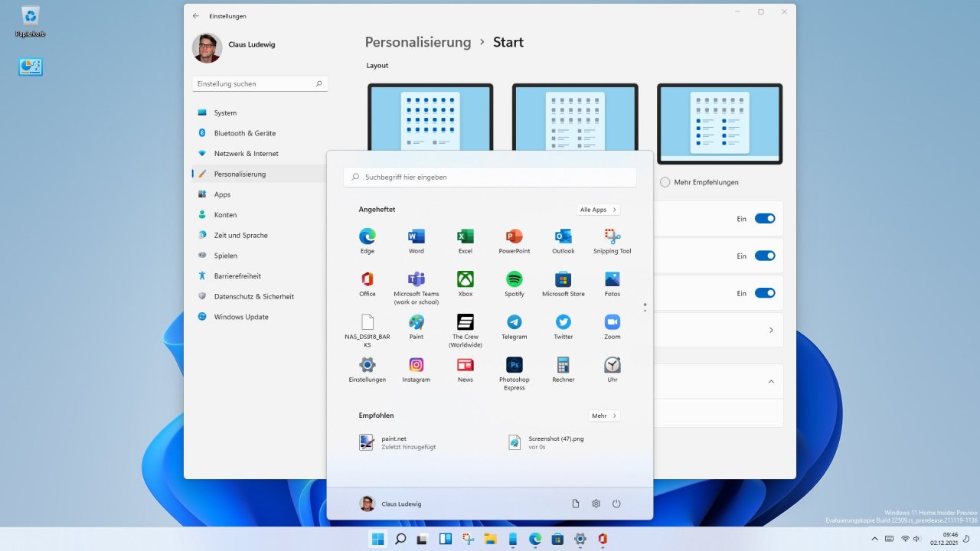980x551 pixels.
Task: Select the middle Start layout thumbnail
Action: tap(575, 119)
